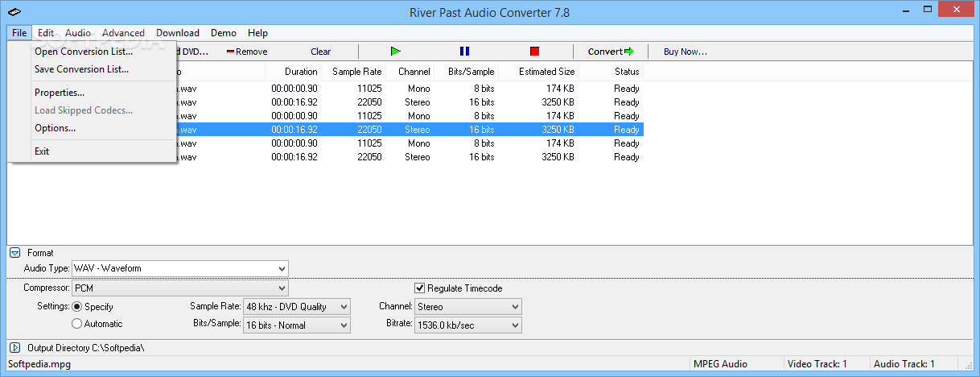The width and height of the screenshot is (980, 377).
Task: Close the open File menu
Action: click(19, 33)
